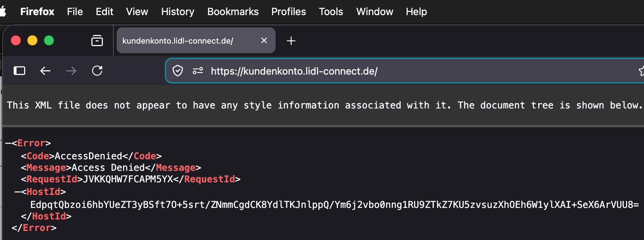Focus the URL address field
Image resolution: width=644 pixels, height=240 pixels.
point(396,71)
